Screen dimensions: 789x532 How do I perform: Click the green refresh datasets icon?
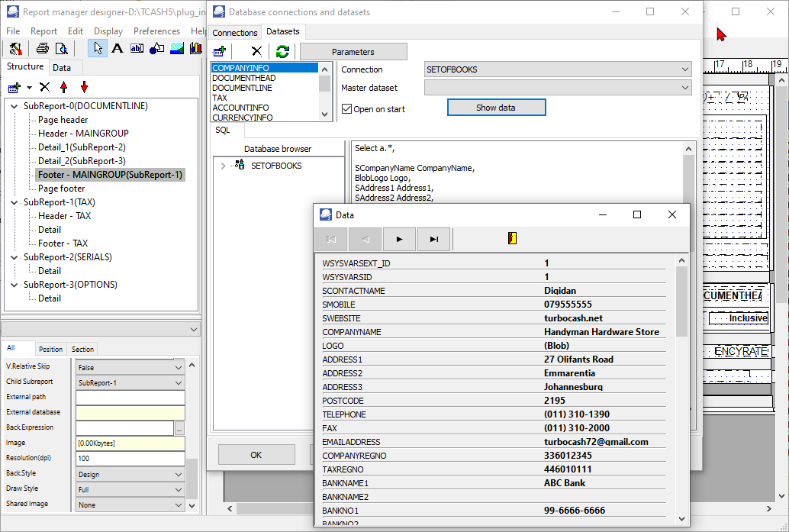tap(282, 51)
